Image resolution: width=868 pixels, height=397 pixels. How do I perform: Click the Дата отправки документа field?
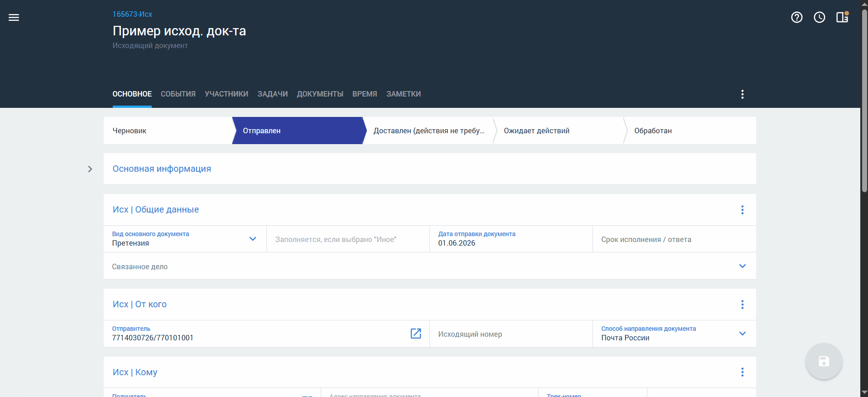click(x=511, y=239)
